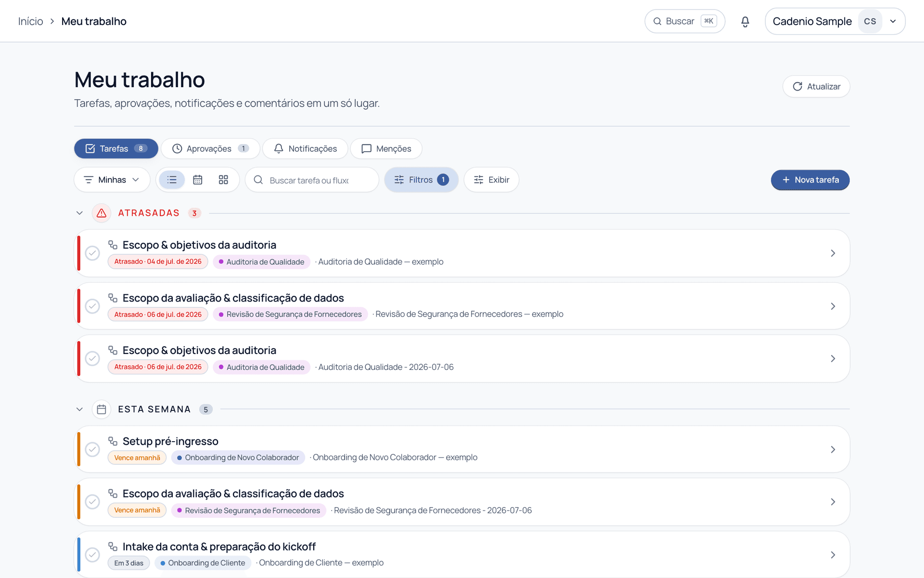Image resolution: width=924 pixels, height=578 pixels.
Task: Switch to the Notificações tab
Action: tap(305, 148)
